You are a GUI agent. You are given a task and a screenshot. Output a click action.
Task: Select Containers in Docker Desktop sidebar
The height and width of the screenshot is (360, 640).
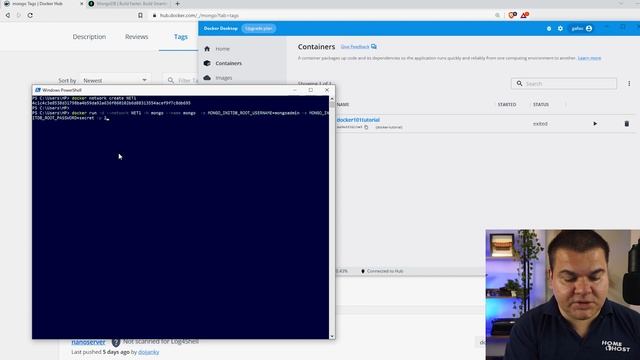(x=228, y=63)
